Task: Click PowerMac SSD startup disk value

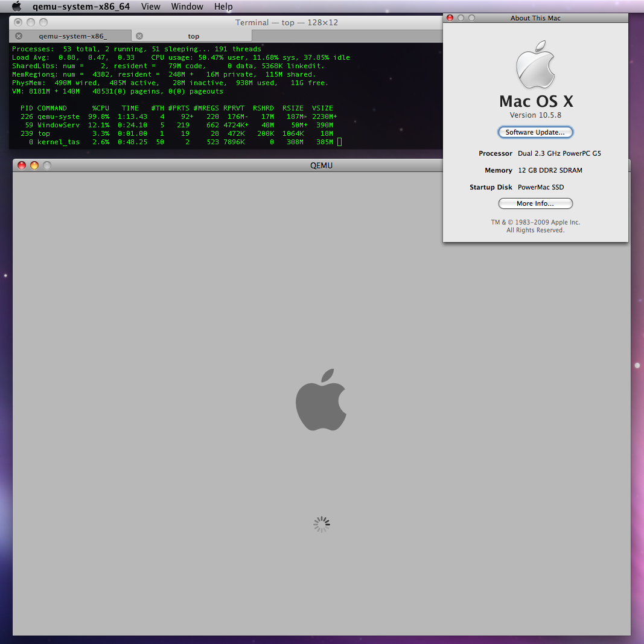Action: point(541,187)
